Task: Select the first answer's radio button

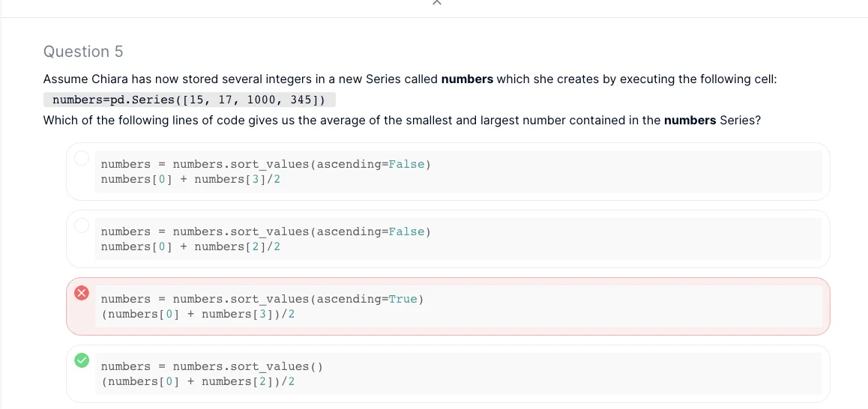Action: pyautogui.click(x=82, y=158)
